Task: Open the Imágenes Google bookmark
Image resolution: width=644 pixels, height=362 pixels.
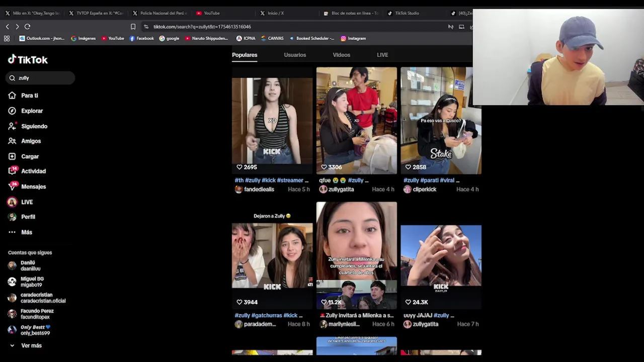Action: pyautogui.click(x=83, y=38)
